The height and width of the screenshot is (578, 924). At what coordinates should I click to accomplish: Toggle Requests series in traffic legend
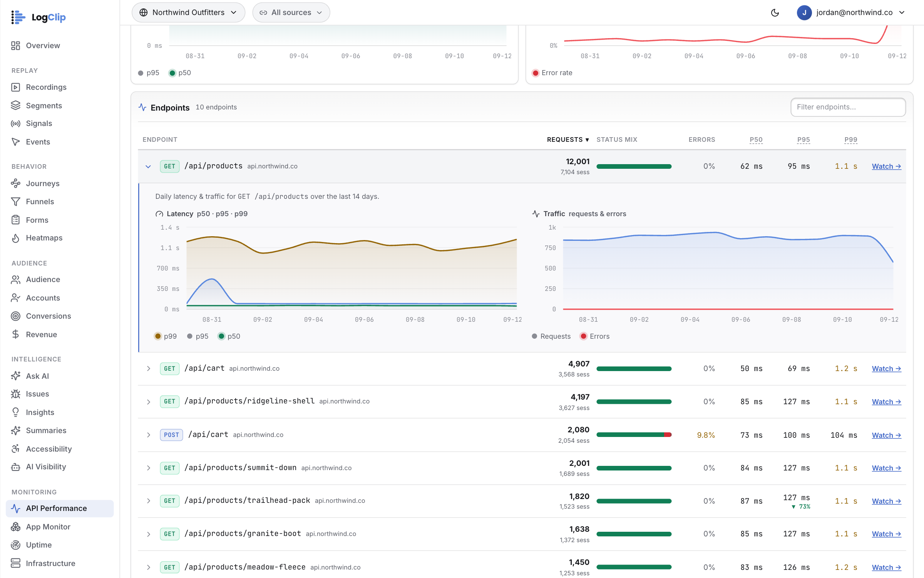[x=551, y=336]
